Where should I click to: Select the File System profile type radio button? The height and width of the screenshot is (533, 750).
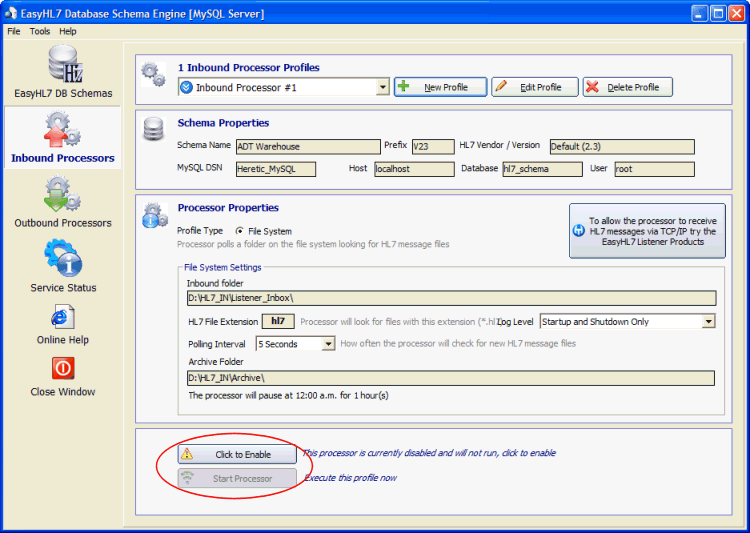pos(240,231)
